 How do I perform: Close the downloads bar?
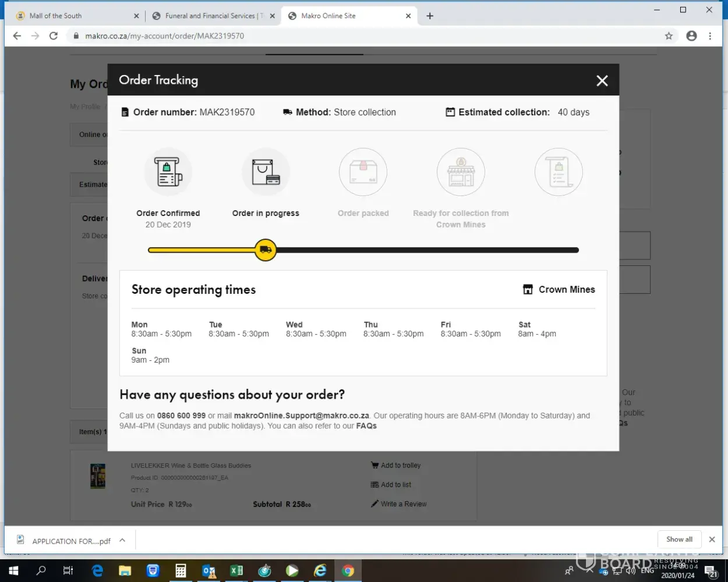tap(712, 540)
